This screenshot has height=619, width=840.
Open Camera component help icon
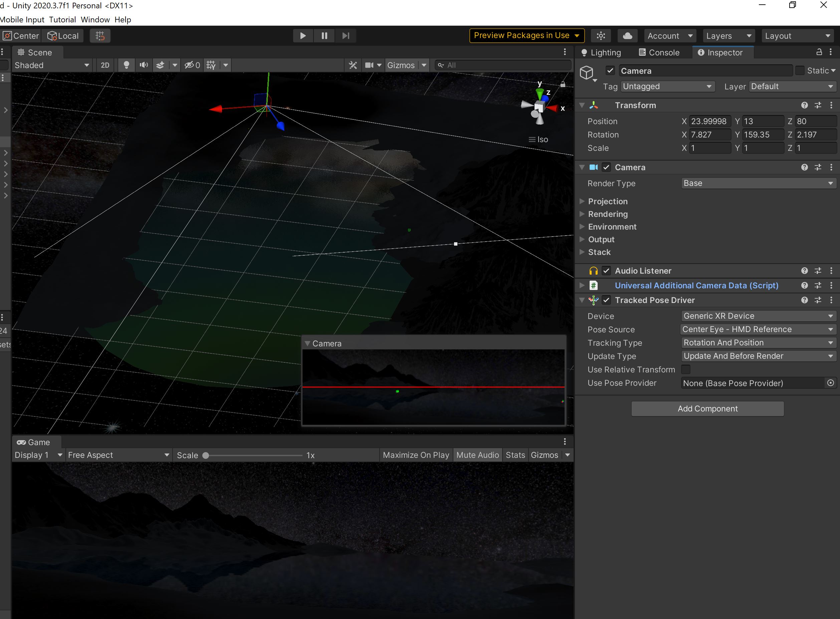tap(804, 167)
